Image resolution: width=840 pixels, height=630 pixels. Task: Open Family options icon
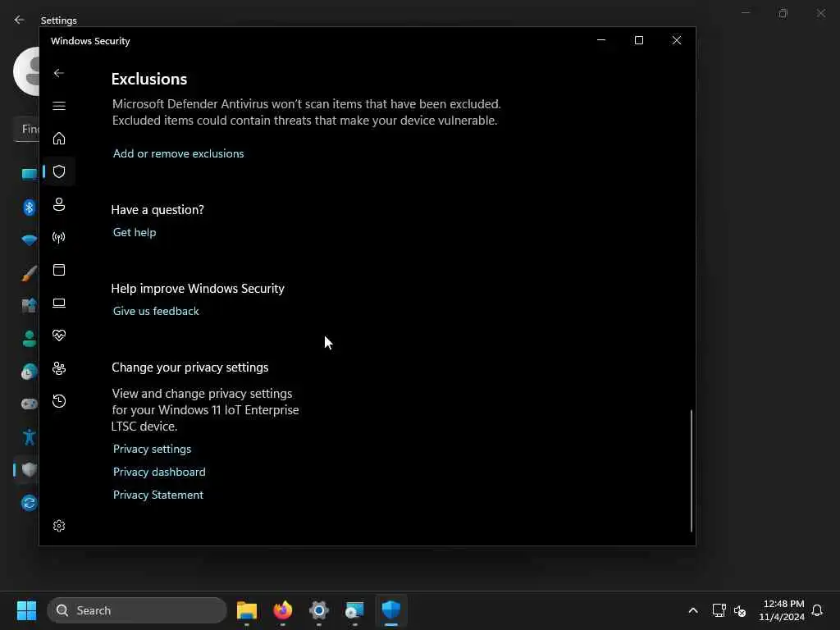[59, 368]
